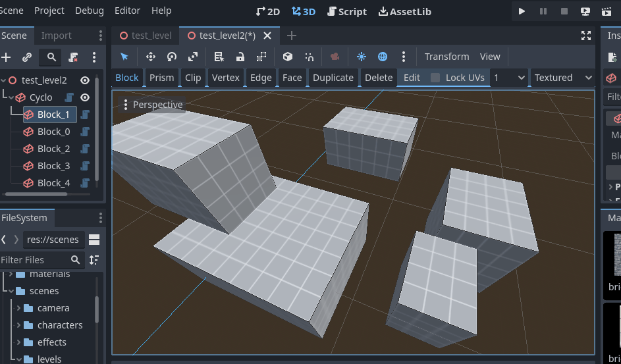The width and height of the screenshot is (621, 364).
Task: Run the project with the play button
Action: point(522,11)
